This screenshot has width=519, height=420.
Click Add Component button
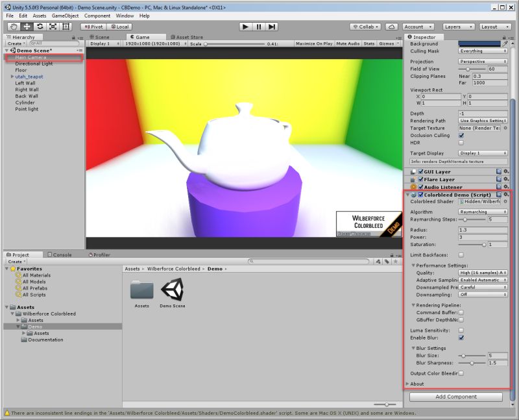pyautogui.click(x=456, y=397)
